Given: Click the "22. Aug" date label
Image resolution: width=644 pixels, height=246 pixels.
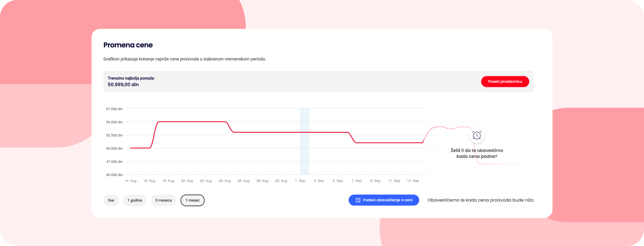Looking at the screenshot, I should click(x=206, y=181).
